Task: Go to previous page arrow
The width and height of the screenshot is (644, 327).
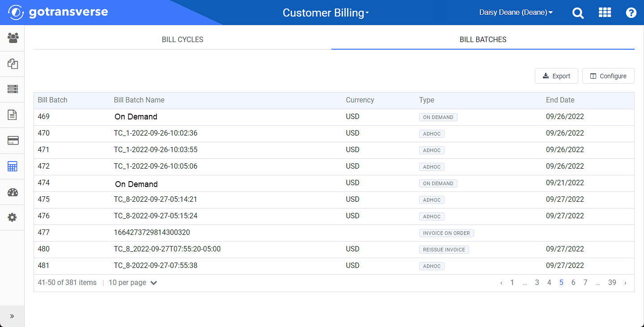Action: pyautogui.click(x=501, y=283)
